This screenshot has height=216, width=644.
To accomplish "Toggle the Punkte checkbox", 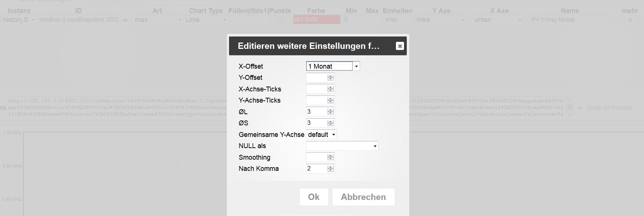I will pyautogui.click(x=282, y=20).
